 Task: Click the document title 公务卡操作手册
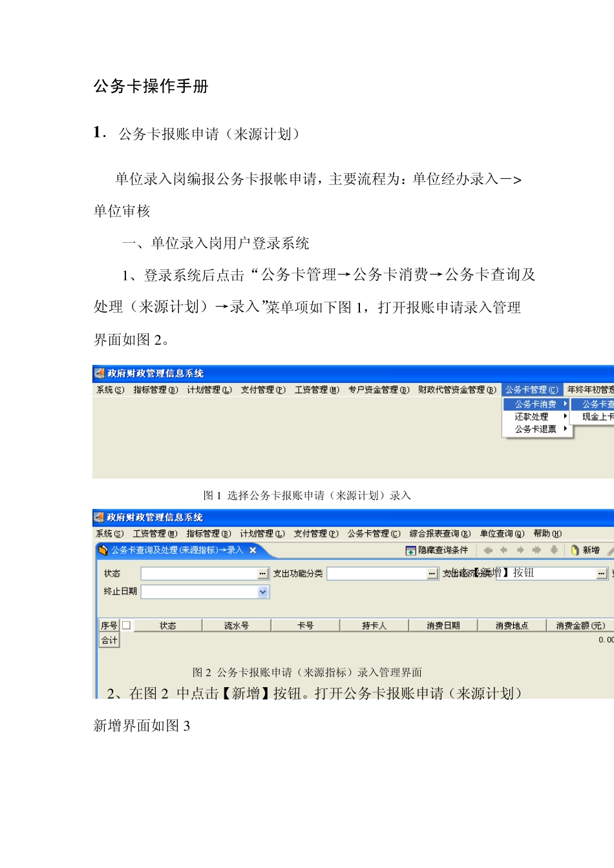[151, 87]
